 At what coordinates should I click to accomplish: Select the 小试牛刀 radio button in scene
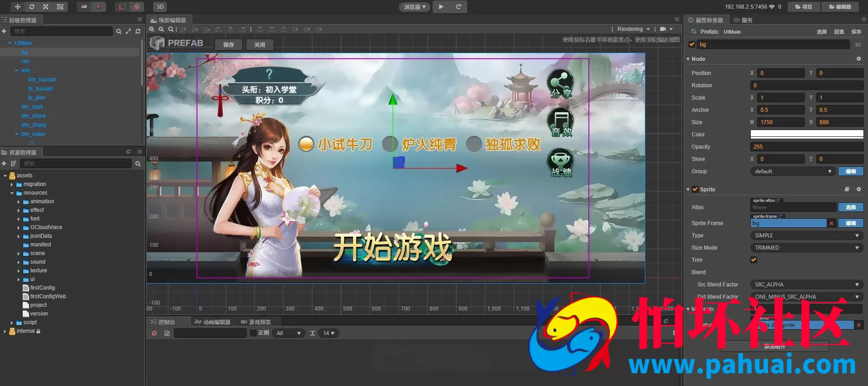coord(306,144)
